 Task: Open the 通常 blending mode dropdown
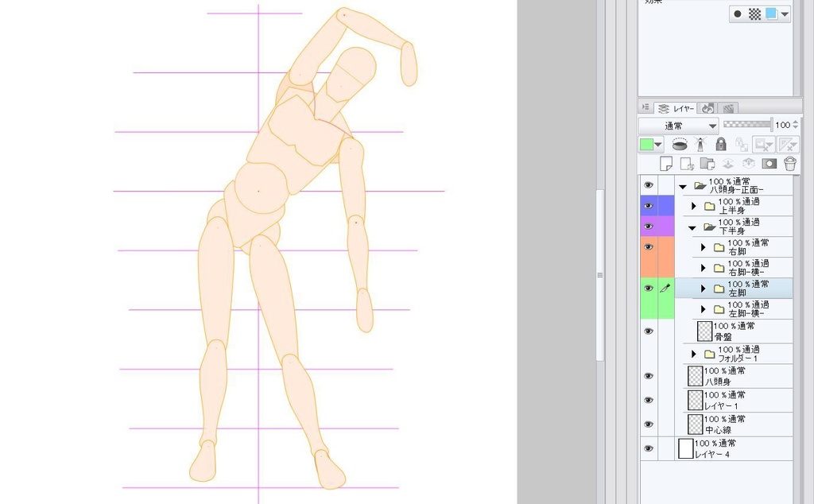[679, 126]
